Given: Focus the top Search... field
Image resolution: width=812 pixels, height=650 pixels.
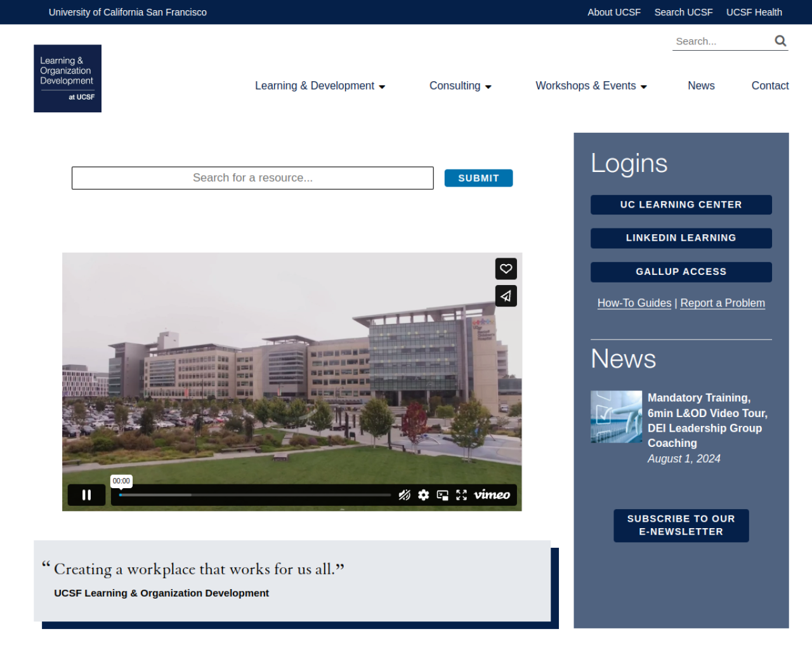Looking at the screenshot, I should [722, 41].
